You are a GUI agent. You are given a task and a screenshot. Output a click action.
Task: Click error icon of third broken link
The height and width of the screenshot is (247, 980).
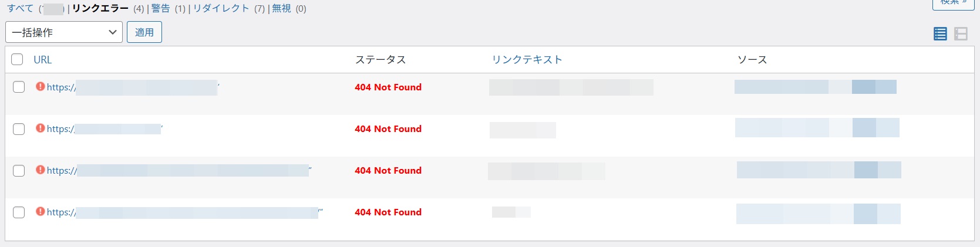click(40, 170)
